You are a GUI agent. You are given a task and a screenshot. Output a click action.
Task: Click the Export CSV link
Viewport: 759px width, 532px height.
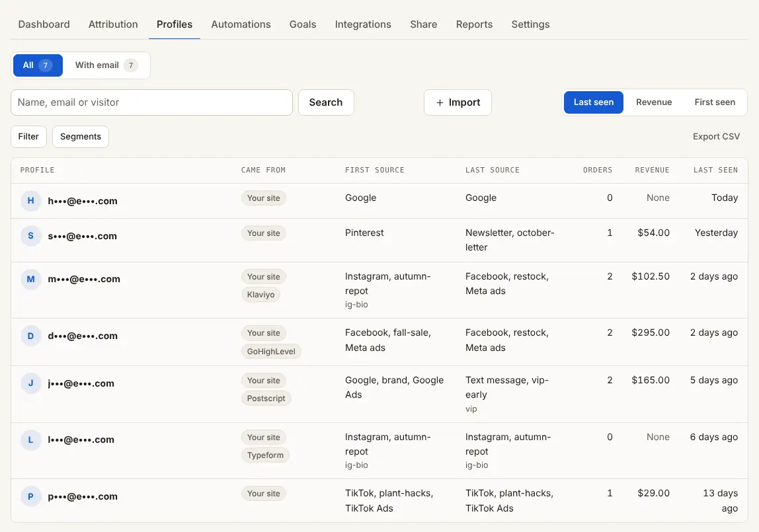(716, 136)
